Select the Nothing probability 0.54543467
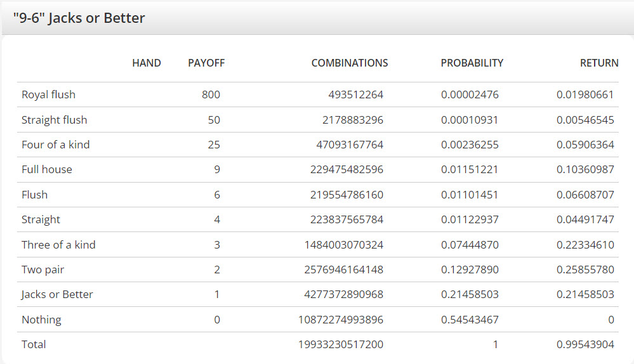Viewport: 634px width, 364px height. [x=470, y=320]
